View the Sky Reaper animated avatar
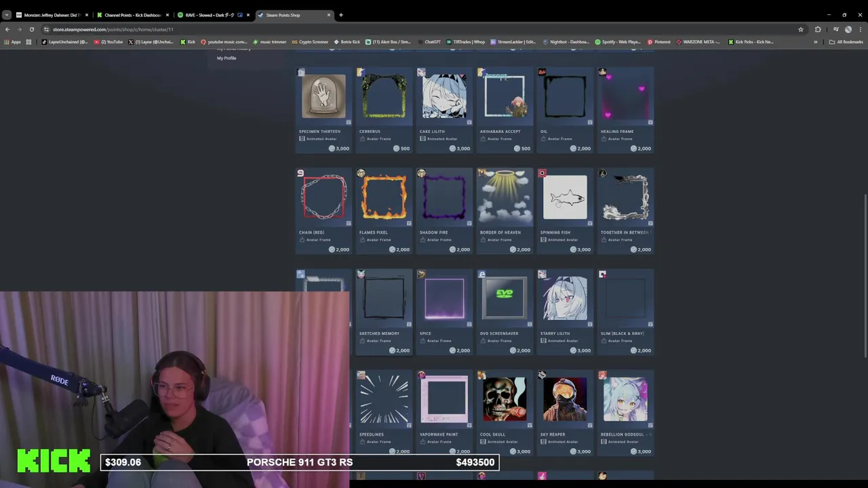Image resolution: width=868 pixels, height=488 pixels. tap(565, 413)
